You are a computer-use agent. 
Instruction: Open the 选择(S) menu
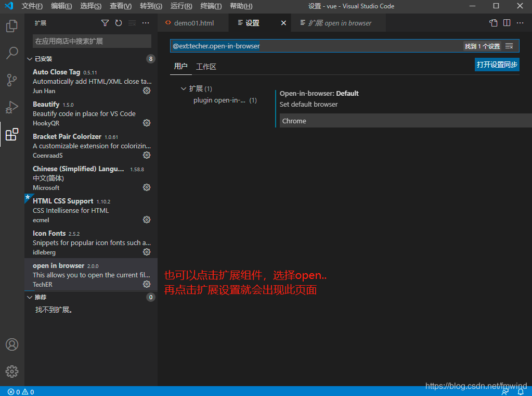(x=91, y=6)
